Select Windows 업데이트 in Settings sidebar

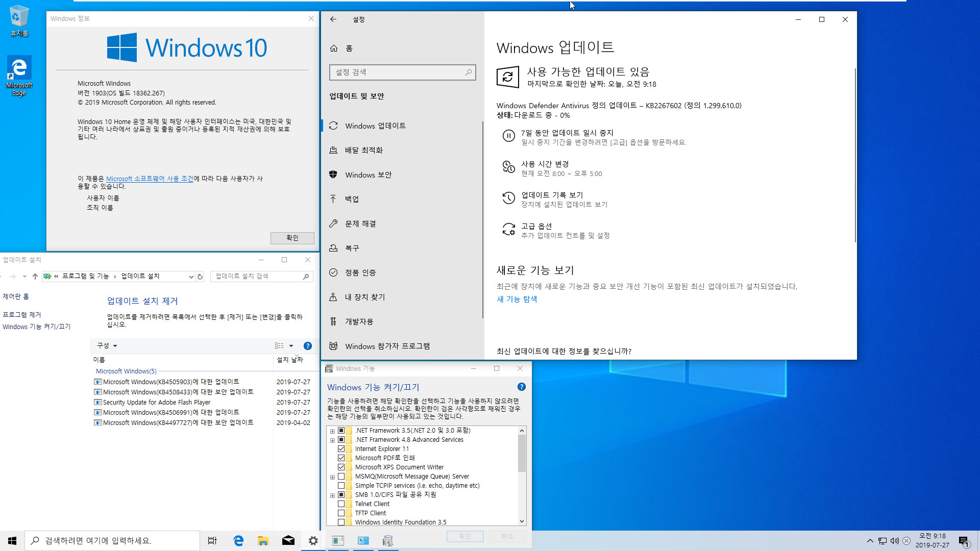coord(402,126)
